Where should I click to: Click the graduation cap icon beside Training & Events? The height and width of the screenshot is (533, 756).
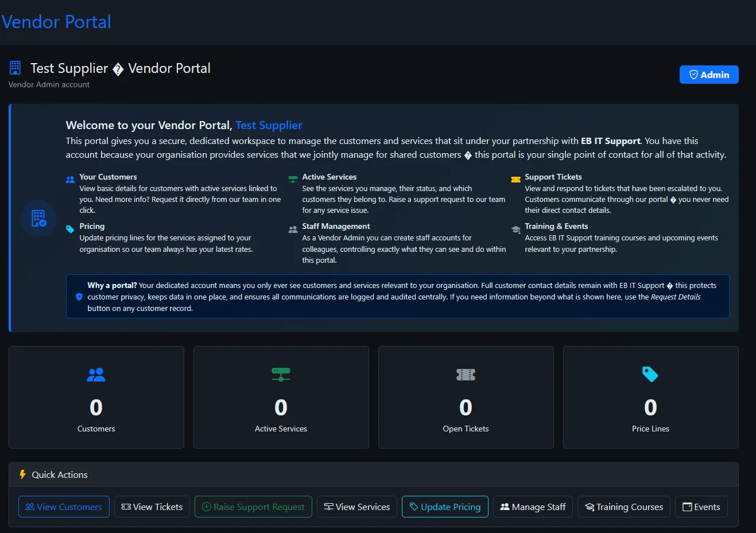coord(515,229)
